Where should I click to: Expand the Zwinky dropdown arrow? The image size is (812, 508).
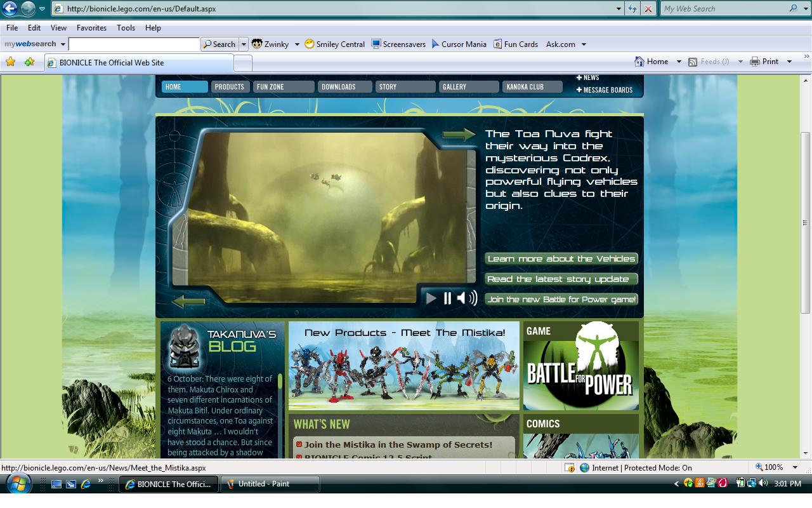[297, 44]
